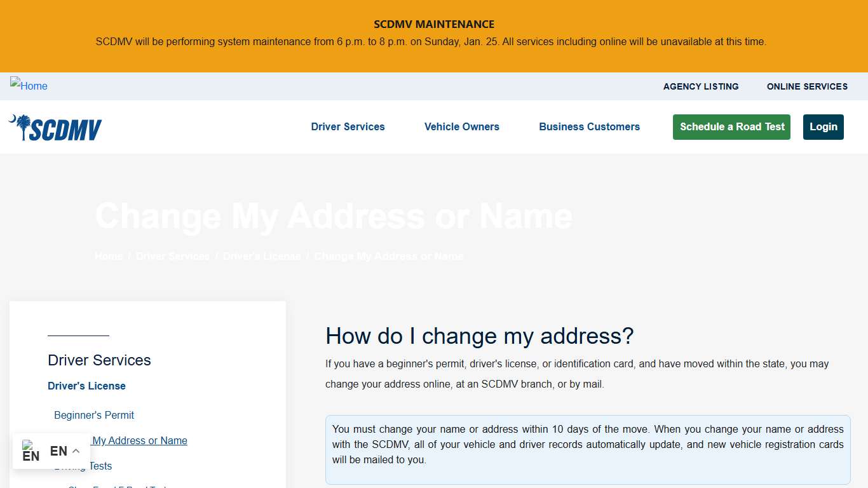Click the Driver's License sidebar heading
The width and height of the screenshot is (868, 488).
click(86, 386)
